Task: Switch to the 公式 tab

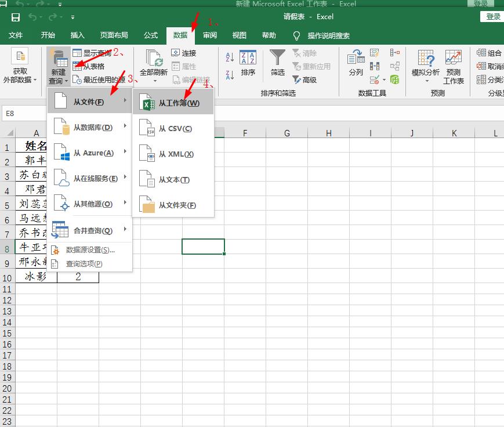Action: pyautogui.click(x=151, y=35)
